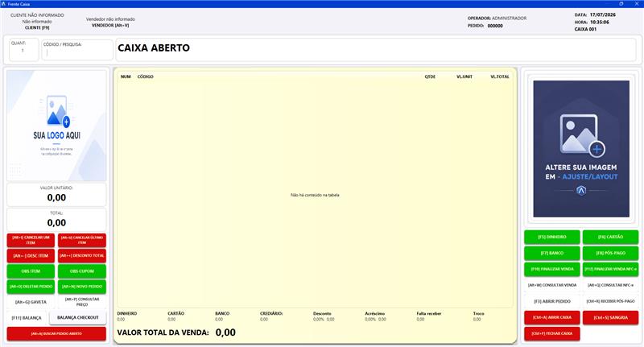Start a new order with Novo Pedido
Screen dimensions: 644x347
pyautogui.click(x=82, y=287)
